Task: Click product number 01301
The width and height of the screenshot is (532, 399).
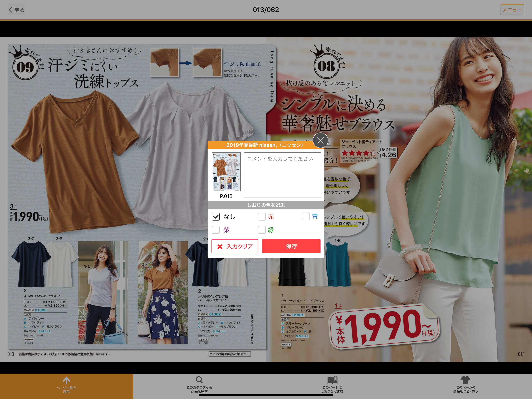Action: point(298,315)
